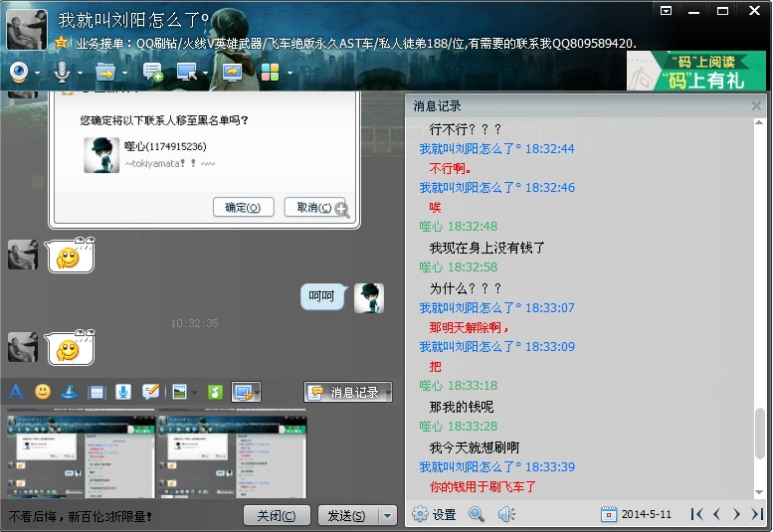
Task: Open the send picture dropdown arrow
Action: coord(195,392)
